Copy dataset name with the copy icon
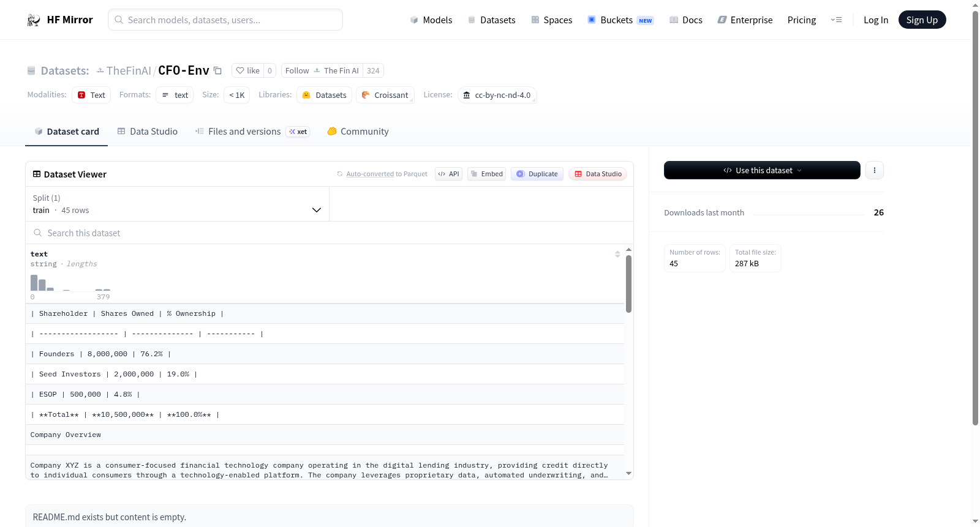980x527 pixels. pyautogui.click(x=217, y=70)
